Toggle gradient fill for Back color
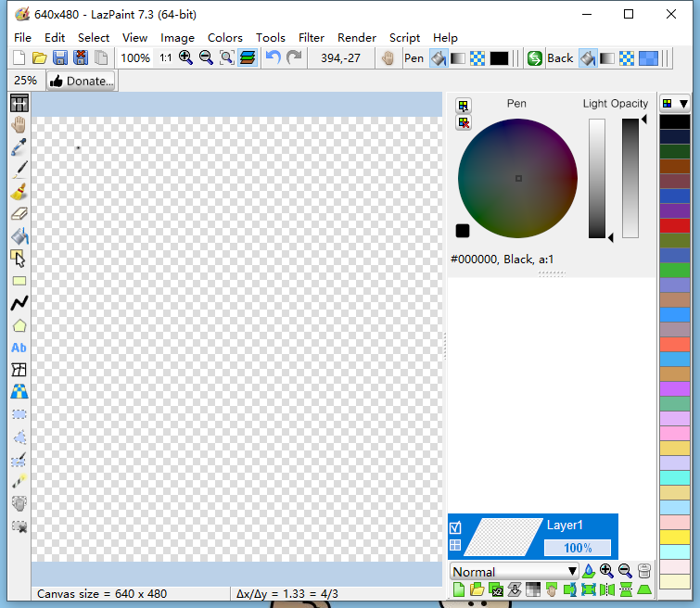The image size is (700, 608). (x=607, y=58)
